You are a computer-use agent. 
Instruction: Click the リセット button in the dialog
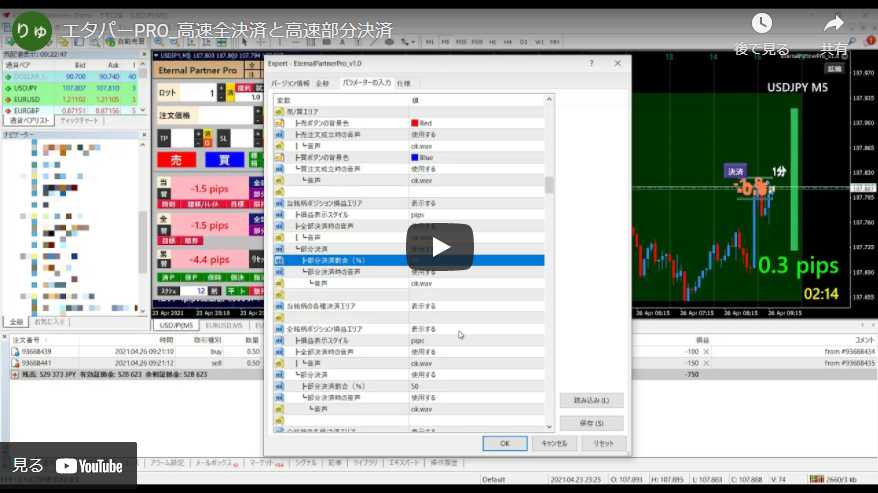(604, 443)
